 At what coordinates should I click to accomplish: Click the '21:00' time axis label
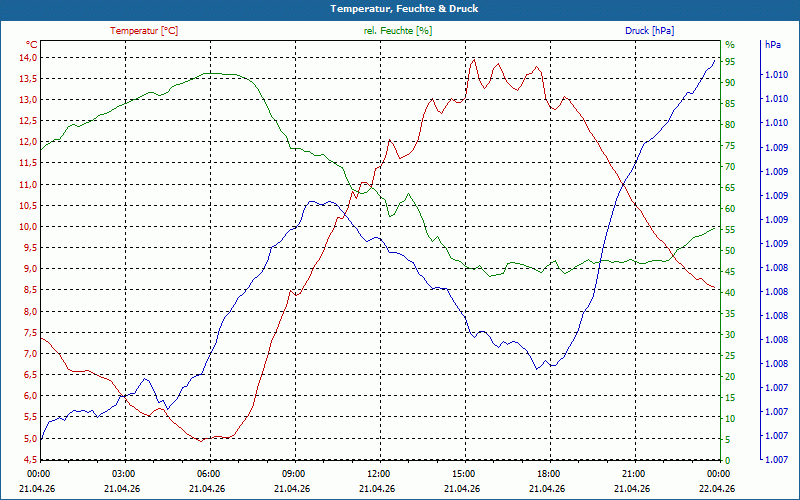coord(633,473)
